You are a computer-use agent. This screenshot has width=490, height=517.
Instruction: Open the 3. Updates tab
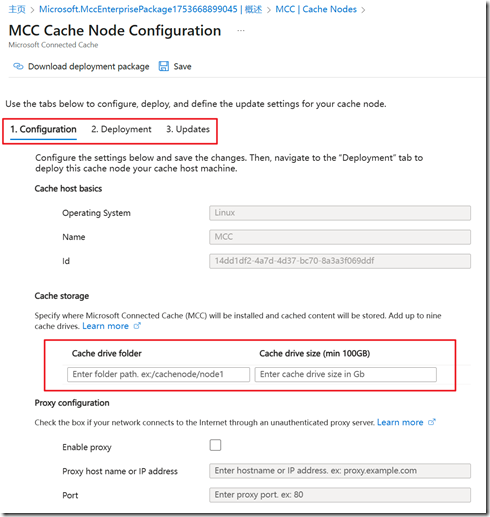click(x=188, y=129)
